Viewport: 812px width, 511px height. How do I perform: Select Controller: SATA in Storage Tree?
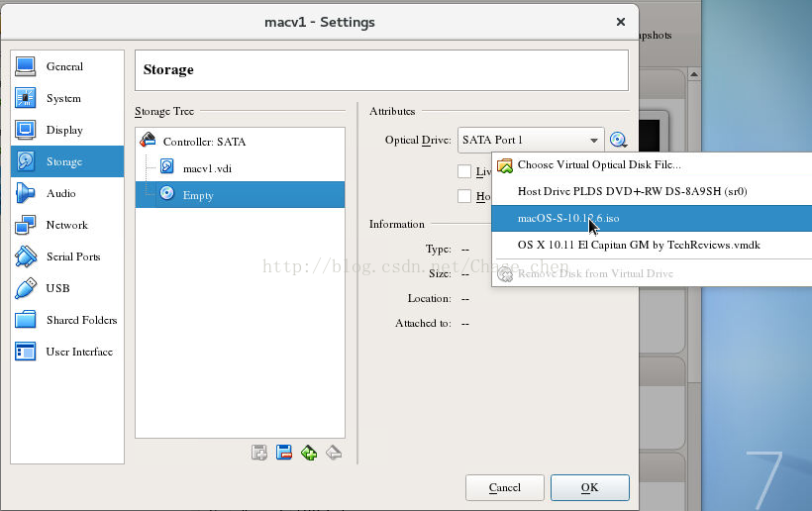click(241, 141)
